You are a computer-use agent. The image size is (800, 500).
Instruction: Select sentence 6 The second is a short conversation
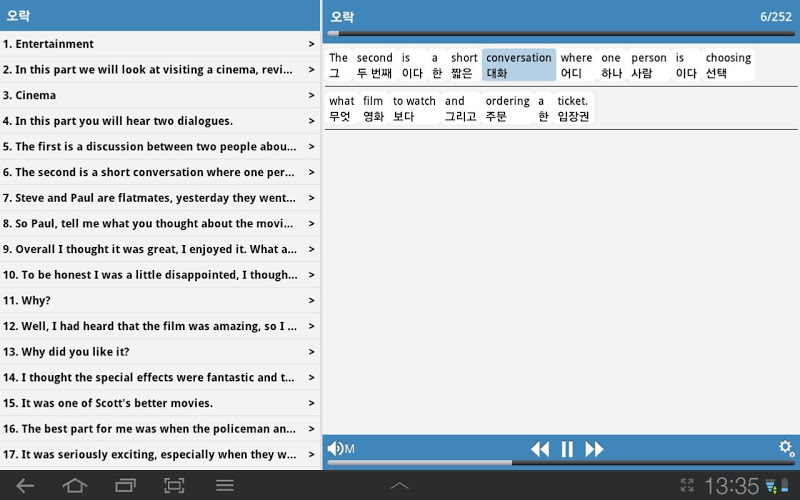point(160,172)
